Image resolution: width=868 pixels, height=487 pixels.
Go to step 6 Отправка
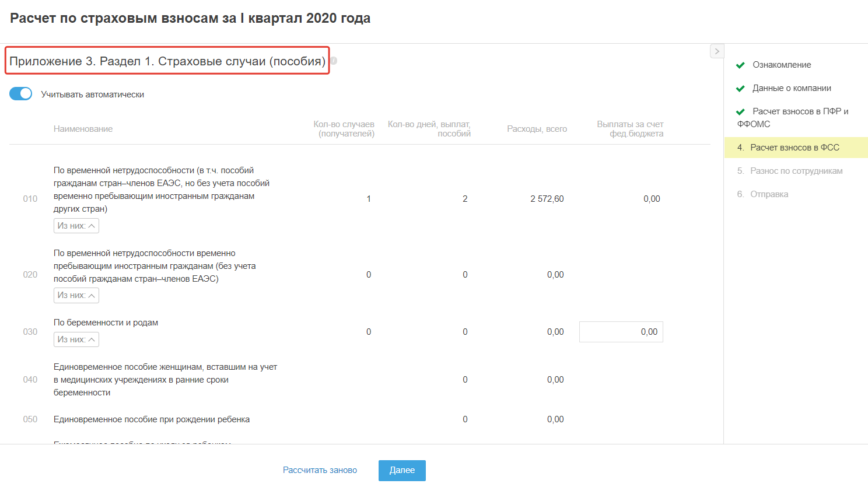coord(769,194)
